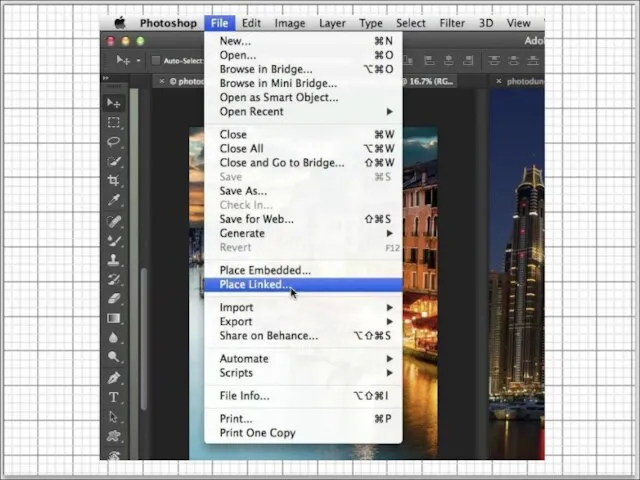Choose Save for Web menu entry
Image resolution: width=640 pixels, height=480 pixels.
[257, 219]
